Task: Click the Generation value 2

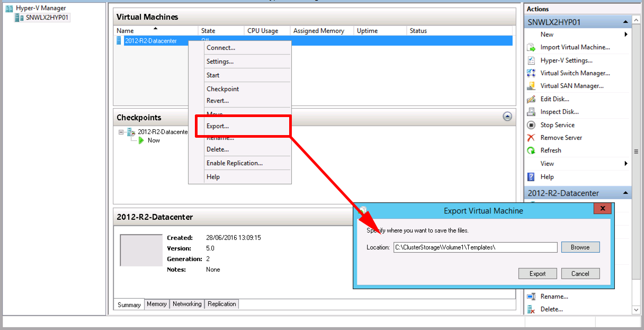Action: [208, 259]
